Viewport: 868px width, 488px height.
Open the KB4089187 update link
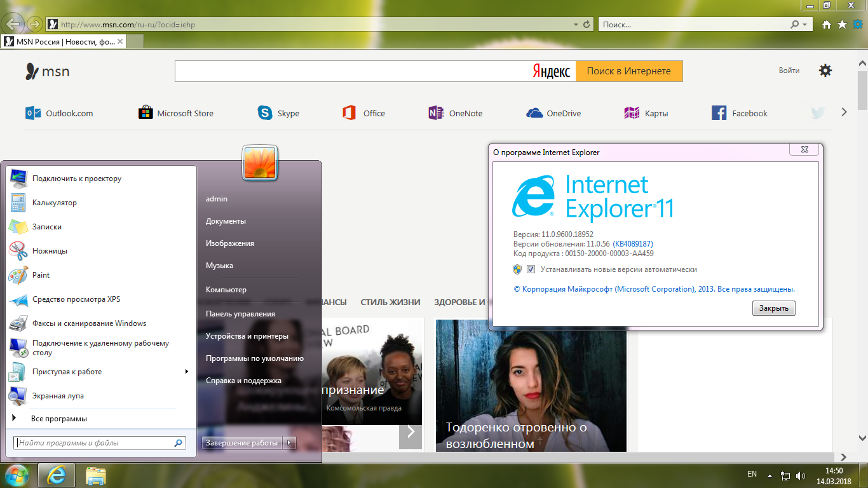tap(633, 244)
